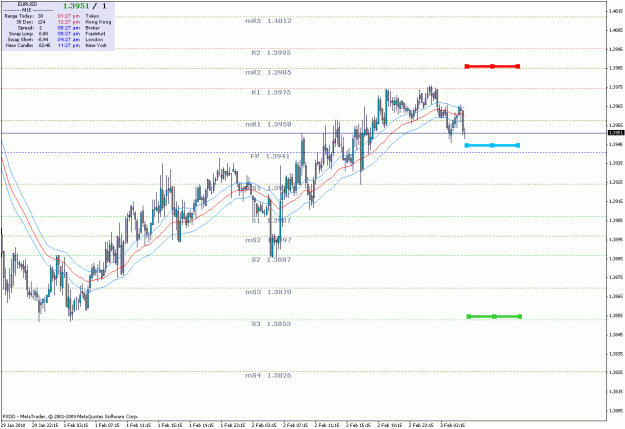Screen dimensions: 625x429
Task: Click the EURUSD symbol in info panel
Action: (x=27, y=4)
